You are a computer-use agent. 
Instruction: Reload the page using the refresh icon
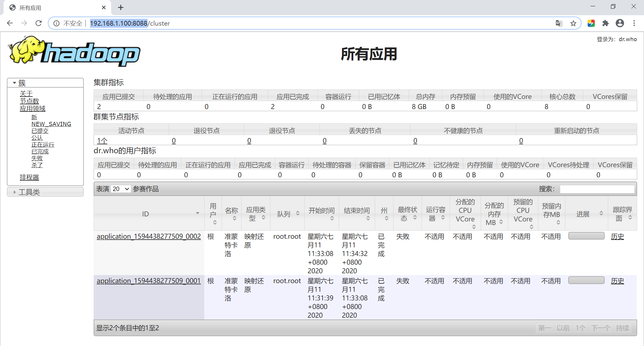pos(38,23)
